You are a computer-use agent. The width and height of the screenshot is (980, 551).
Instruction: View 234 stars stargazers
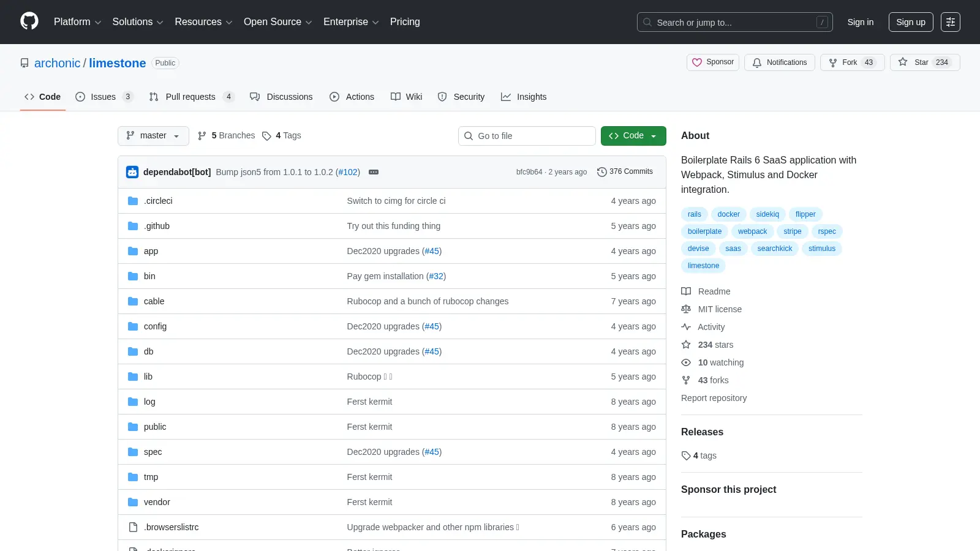coord(707,345)
